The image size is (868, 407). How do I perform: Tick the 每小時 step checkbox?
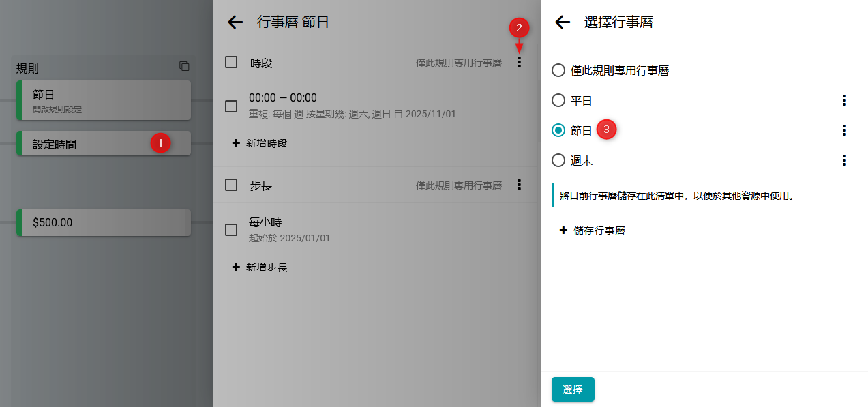(x=231, y=230)
